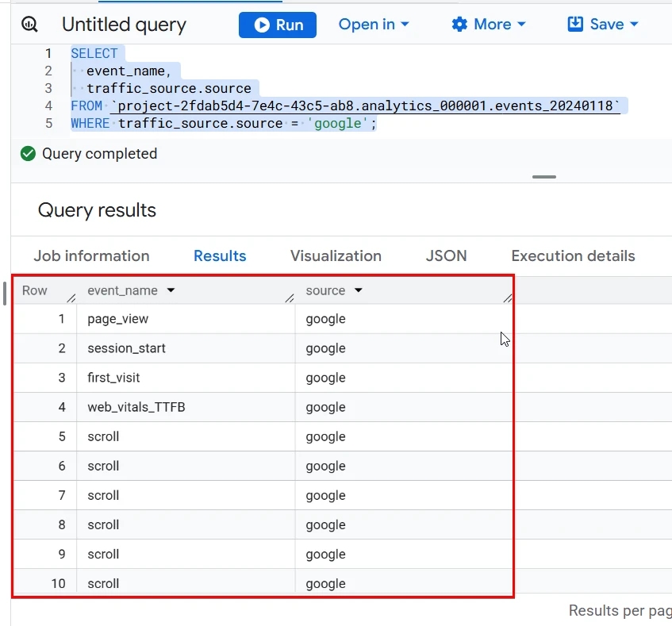Click the query magnifier icon beside Untitled query
The width and height of the screenshot is (672, 626).
29,25
